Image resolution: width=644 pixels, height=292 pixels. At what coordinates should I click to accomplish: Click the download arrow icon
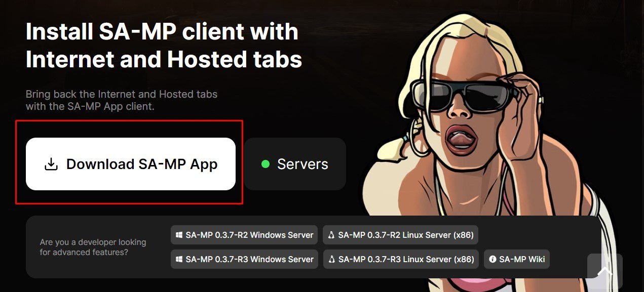pos(51,164)
